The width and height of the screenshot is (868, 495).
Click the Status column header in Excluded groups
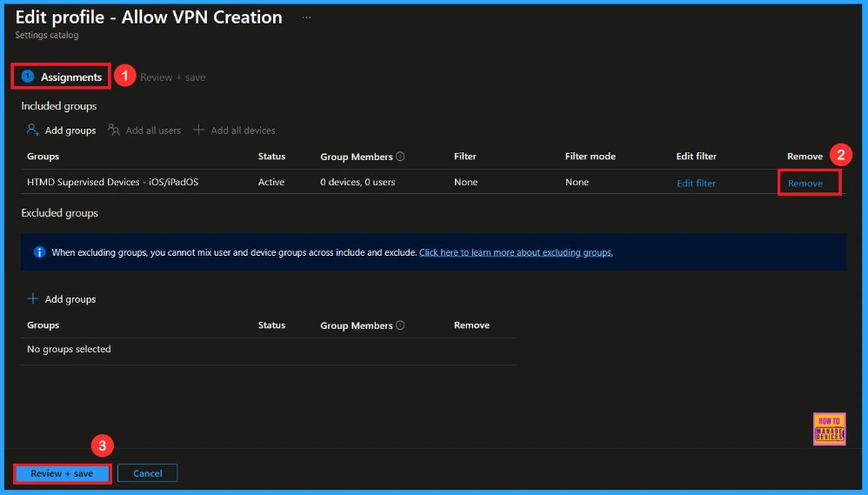pos(271,325)
